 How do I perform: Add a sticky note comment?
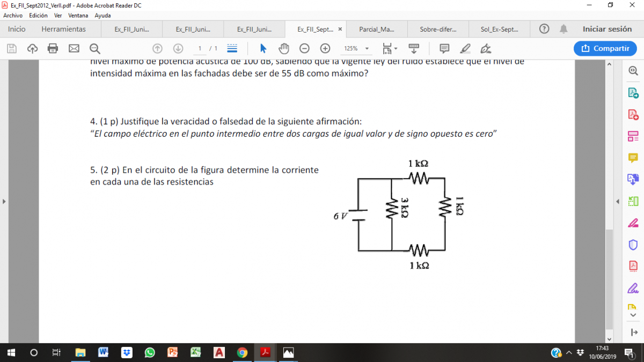coord(444,49)
